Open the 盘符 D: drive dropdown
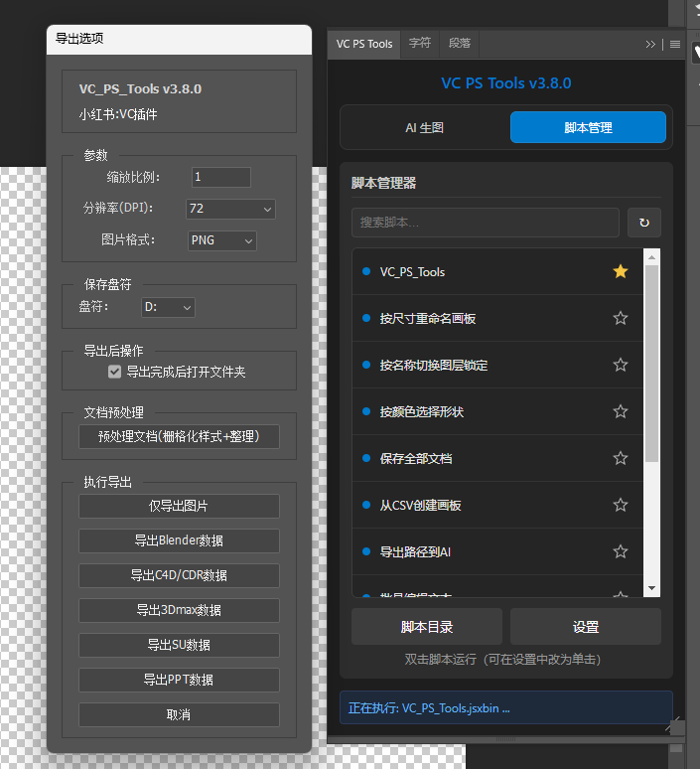The image size is (700, 769). click(x=168, y=307)
